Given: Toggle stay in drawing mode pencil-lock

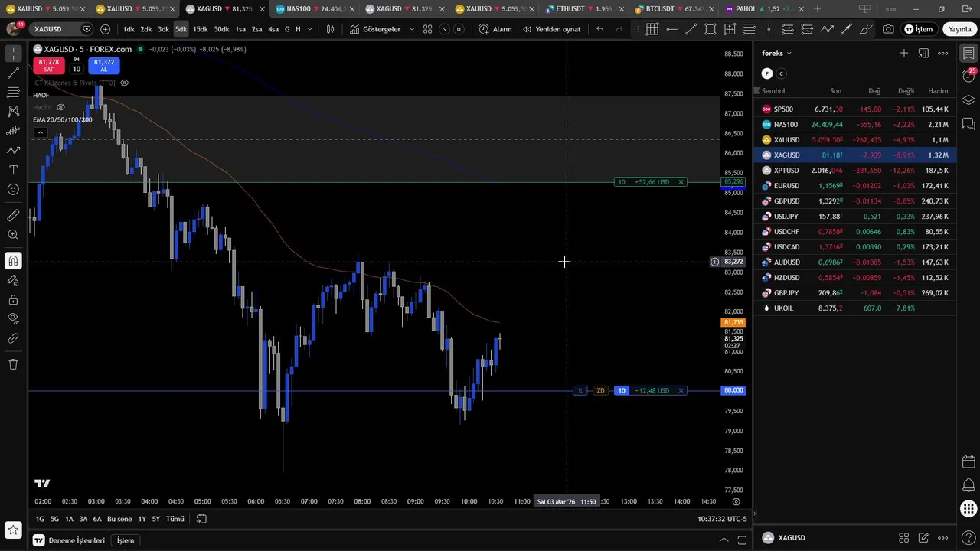Looking at the screenshot, I should click(x=13, y=280).
